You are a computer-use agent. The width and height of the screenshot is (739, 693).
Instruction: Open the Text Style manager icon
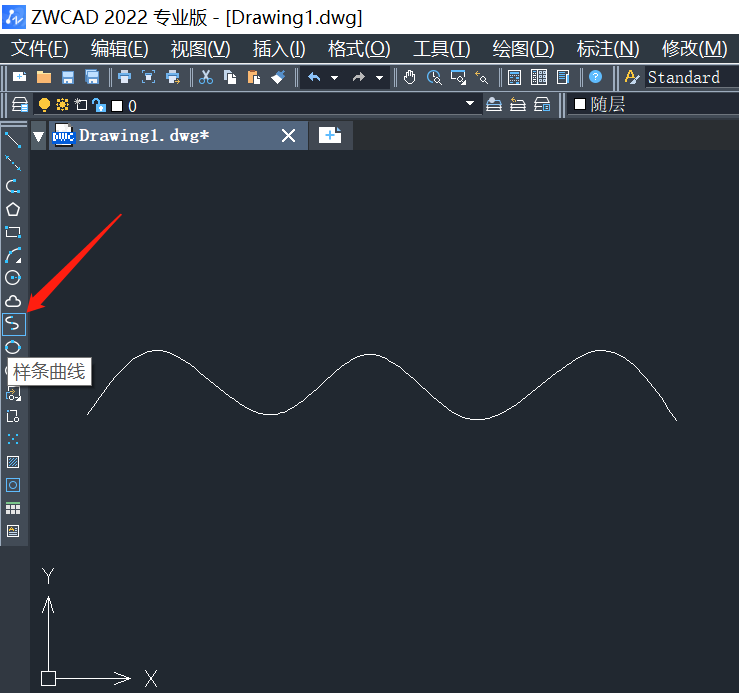[632, 77]
